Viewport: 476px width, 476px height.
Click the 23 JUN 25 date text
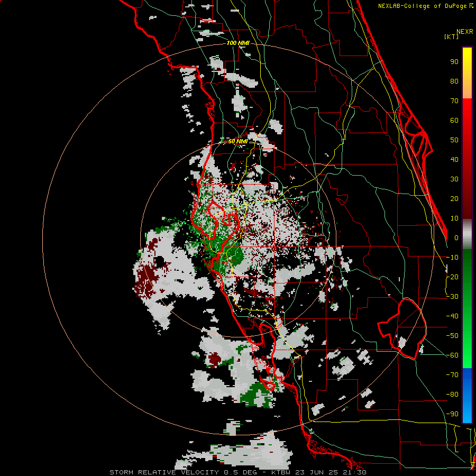(317, 472)
